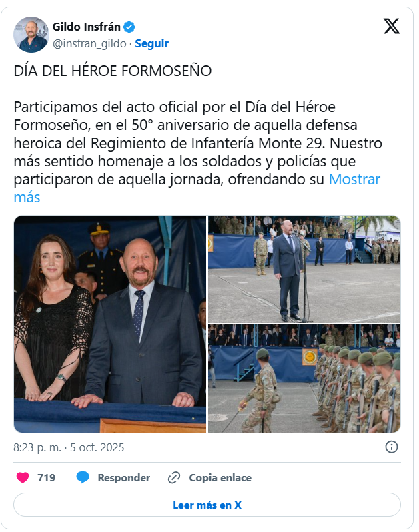This screenshot has height=532, width=419.
Task: Open the photo of marching soldiers
Action: pyautogui.click(x=304, y=378)
